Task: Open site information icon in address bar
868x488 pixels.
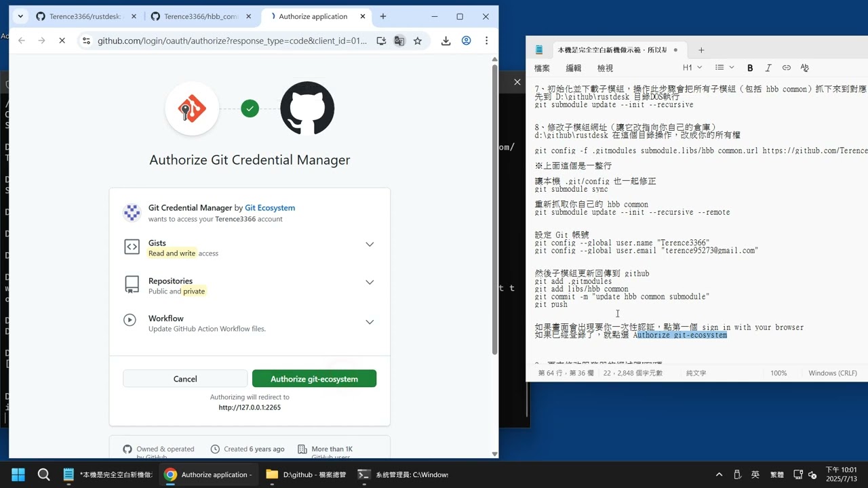Action: coord(86,41)
